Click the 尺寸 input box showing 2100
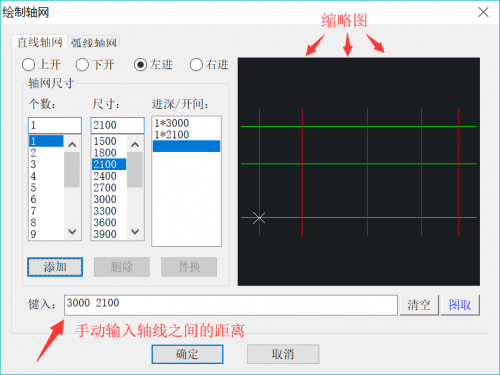This screenshot has height=375, width=500. point(117,125)
